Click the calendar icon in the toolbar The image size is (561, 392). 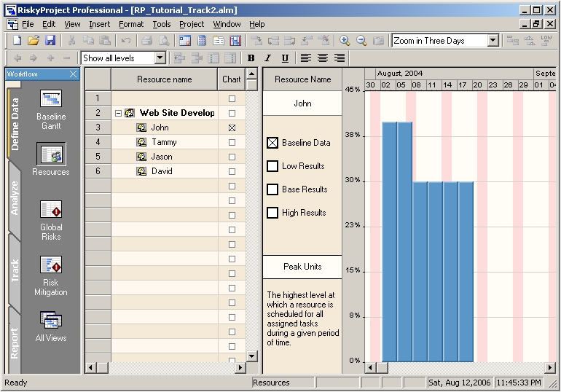click(x=185, y=40)
